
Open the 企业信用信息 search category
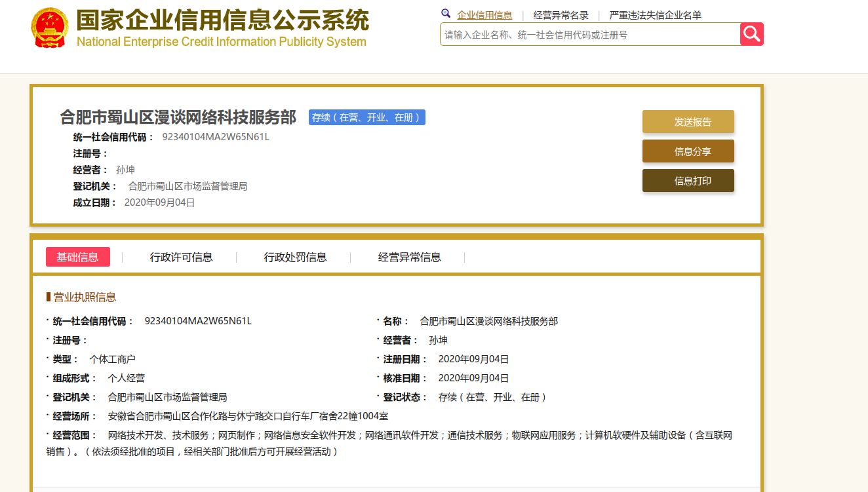coord(484,15)
